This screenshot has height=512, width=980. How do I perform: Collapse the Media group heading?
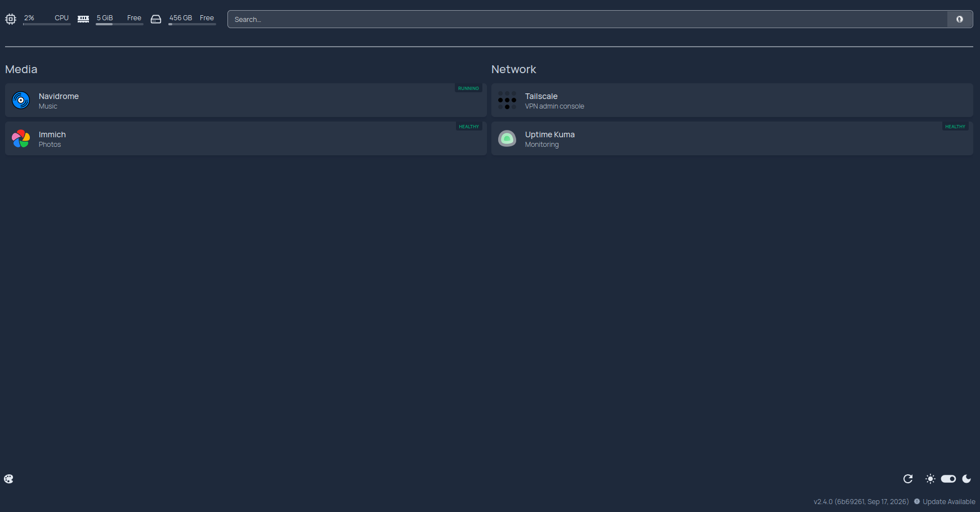point(21,69)
